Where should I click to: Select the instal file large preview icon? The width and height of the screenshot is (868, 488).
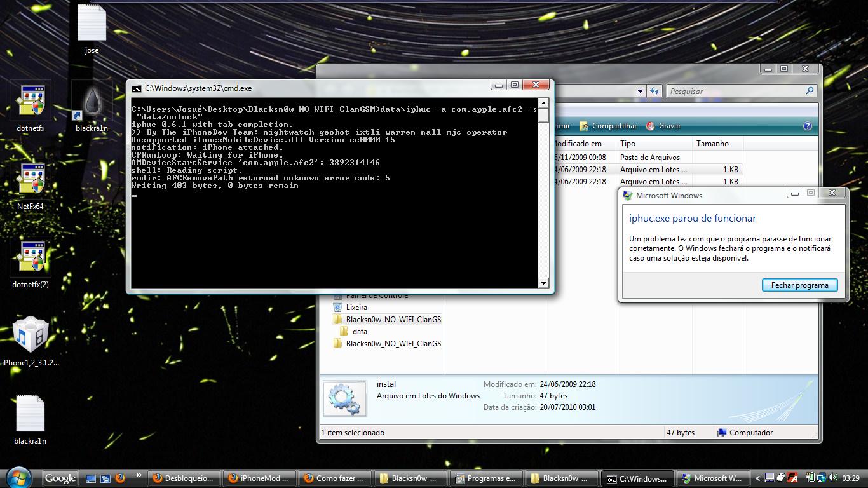tap(345, 398)
